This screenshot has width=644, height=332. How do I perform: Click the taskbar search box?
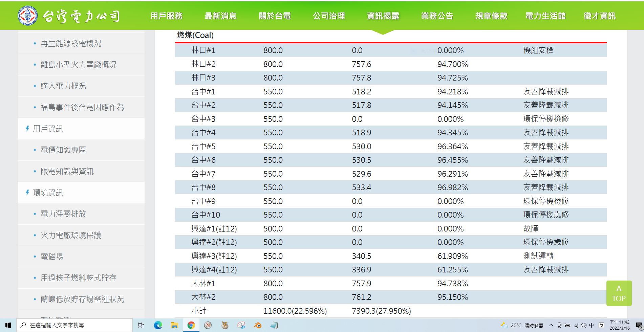[74, 325]
